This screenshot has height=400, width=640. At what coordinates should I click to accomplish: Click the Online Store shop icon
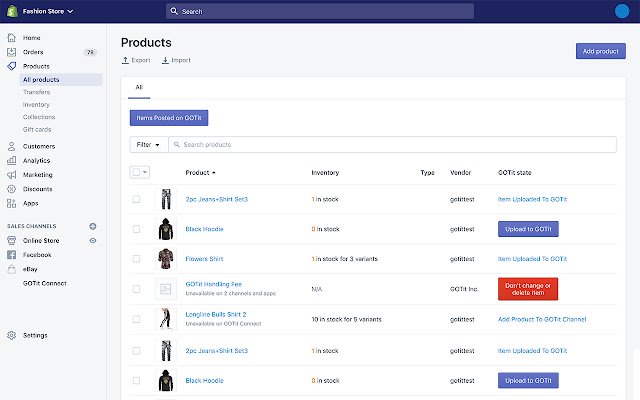click(11, 240)
